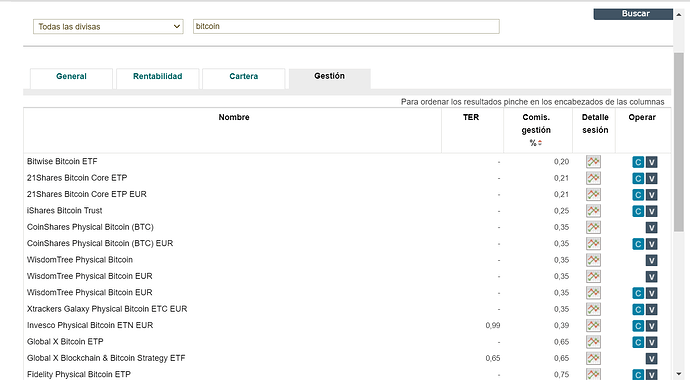The image size is (690, 389).
Task: Click buy (C) icon for 21Shares Bitcoin Core ETP
Action: (638, 179)
